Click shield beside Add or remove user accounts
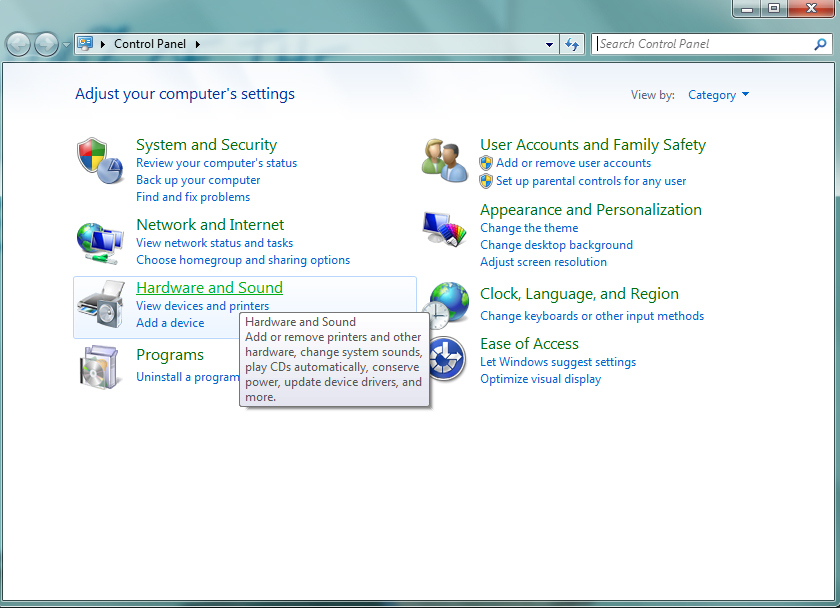 [486, 163]
